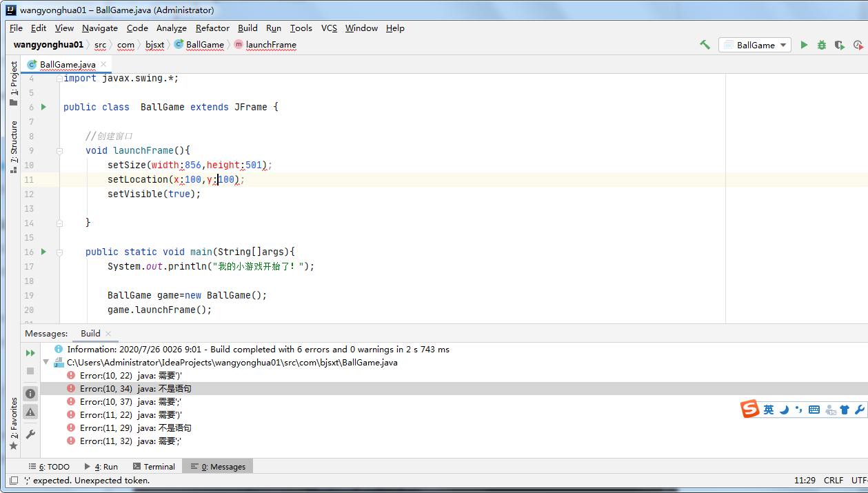
Task: Open the Navigate menu
Action: pyautogui.click(x=100, y=28)
